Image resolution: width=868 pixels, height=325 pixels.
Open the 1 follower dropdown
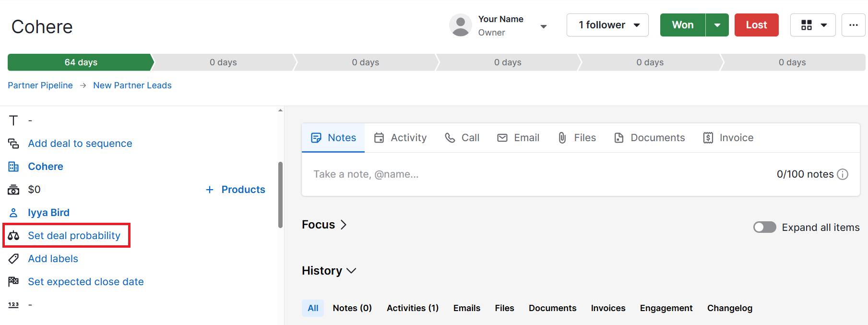[x=607, y=25]
